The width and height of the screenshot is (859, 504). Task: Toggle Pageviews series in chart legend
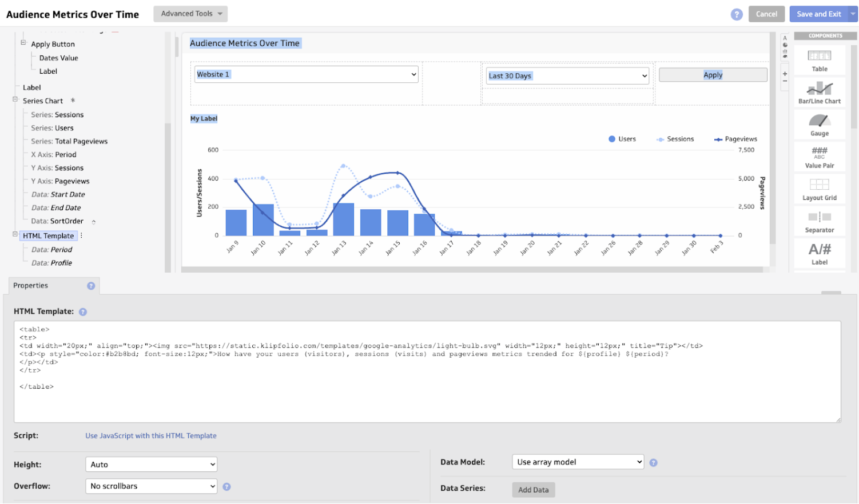click(x=735, y=139)
